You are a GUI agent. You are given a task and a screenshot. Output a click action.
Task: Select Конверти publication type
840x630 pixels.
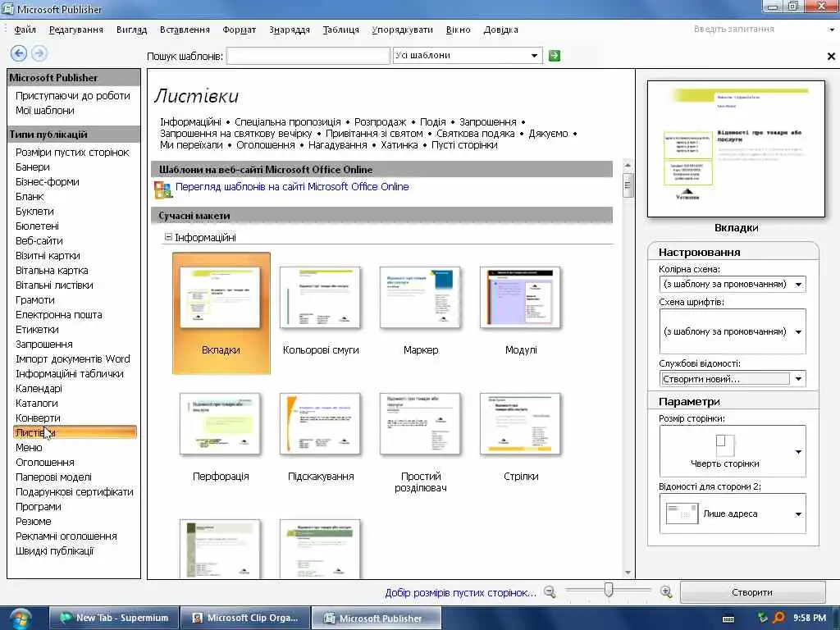(38, 418)
